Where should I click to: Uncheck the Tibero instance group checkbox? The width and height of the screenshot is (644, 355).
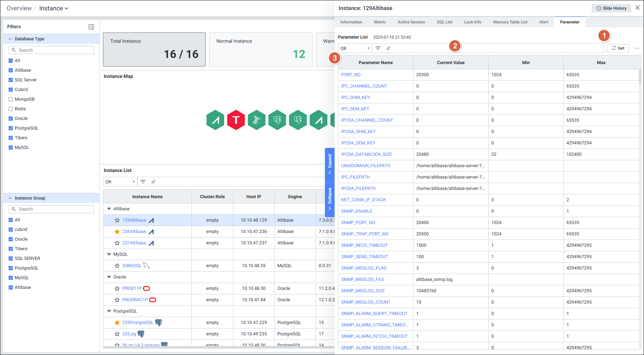coord(11,249)
